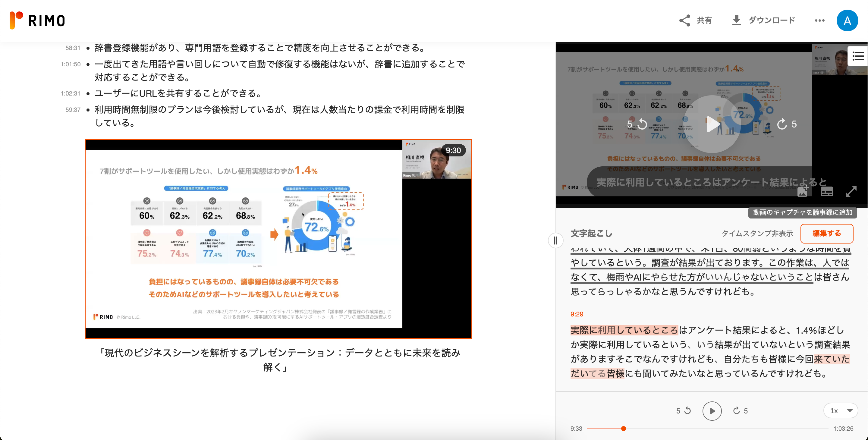Screen dimensions: 868x440
Task: Click the bottom audio player play button
Action: click(712, 411)
